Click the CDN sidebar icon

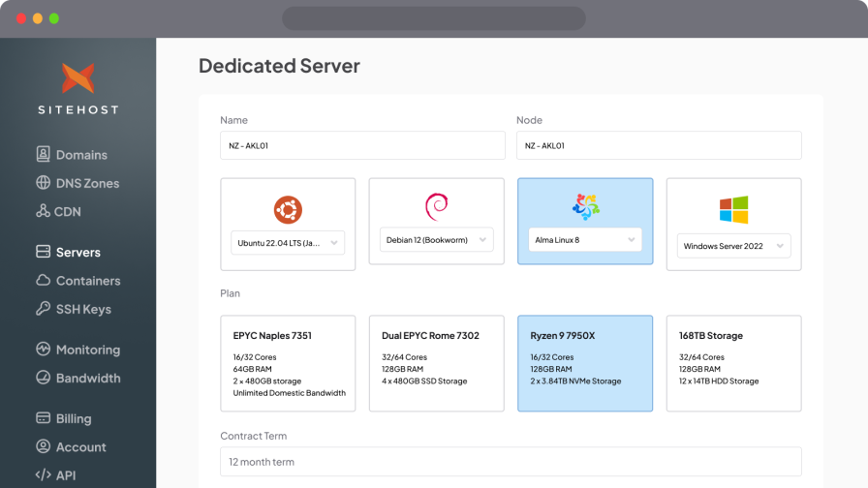tap(44, 211)
